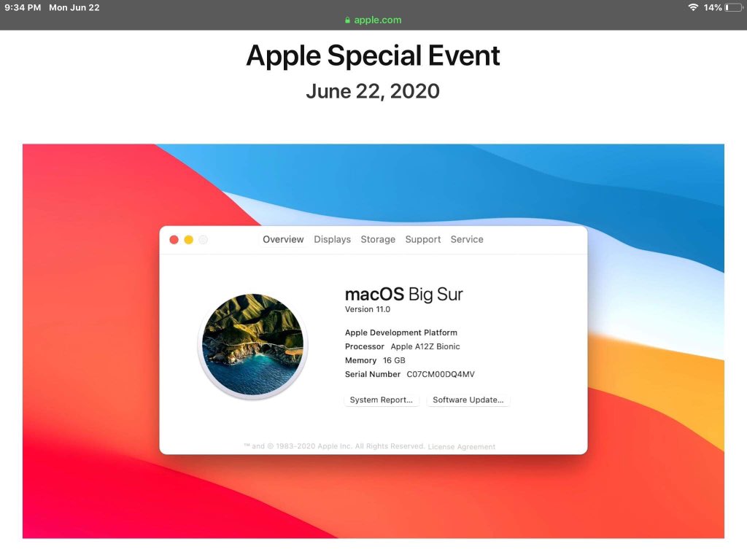The width and height of the screenshot is (747, 560).
Task: Switch to the Overview tab
Action: point(283,239)
